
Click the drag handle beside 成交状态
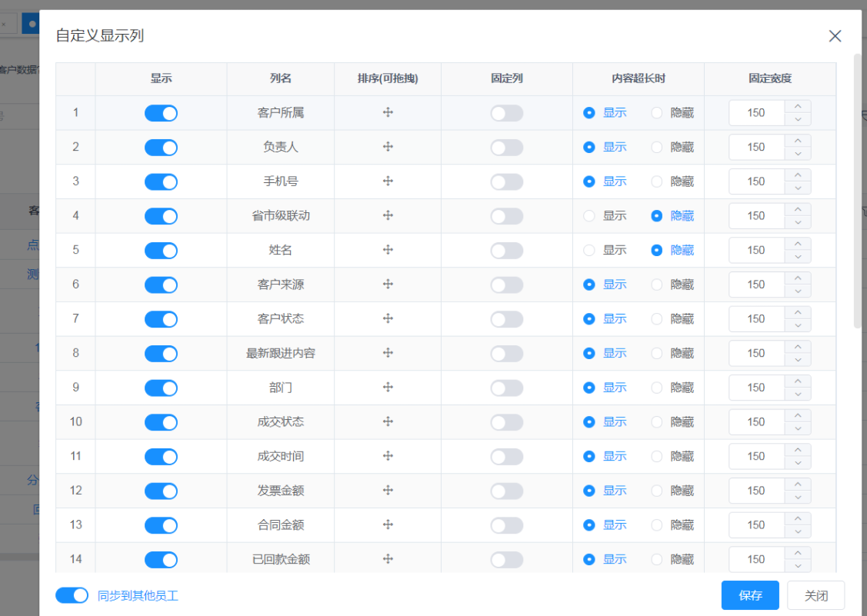click(388, 421)
